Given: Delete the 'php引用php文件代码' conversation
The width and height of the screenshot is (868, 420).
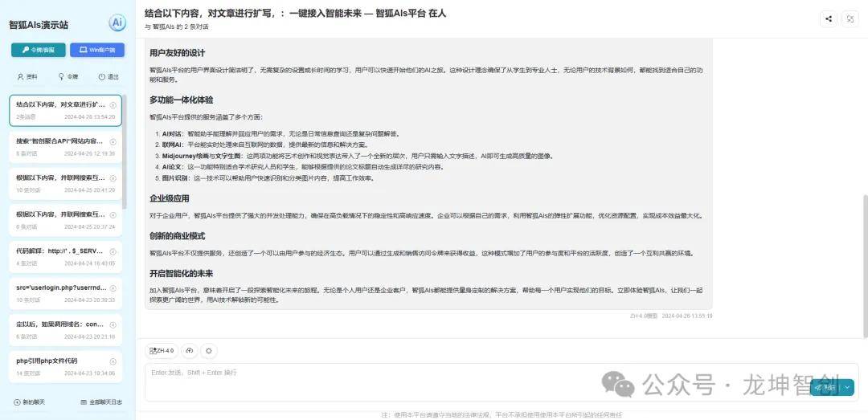Looking at the screenshot, I should [113, 361].
